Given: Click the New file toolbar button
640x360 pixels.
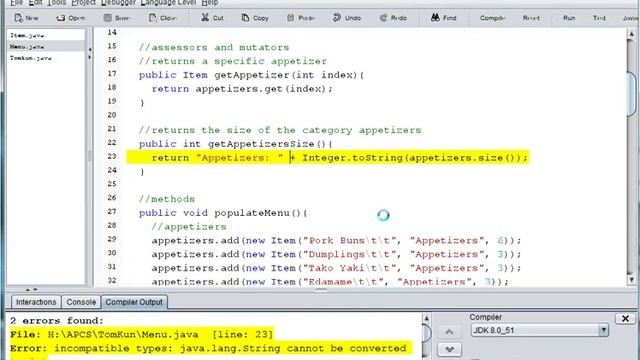Looking at the screenshot, I should 26,18.
